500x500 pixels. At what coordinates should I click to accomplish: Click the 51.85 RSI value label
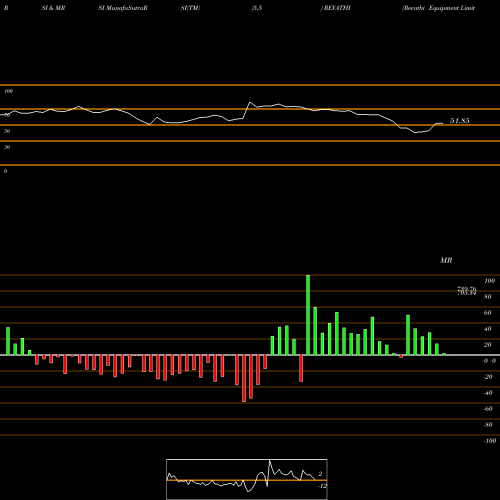coord(460,121)
